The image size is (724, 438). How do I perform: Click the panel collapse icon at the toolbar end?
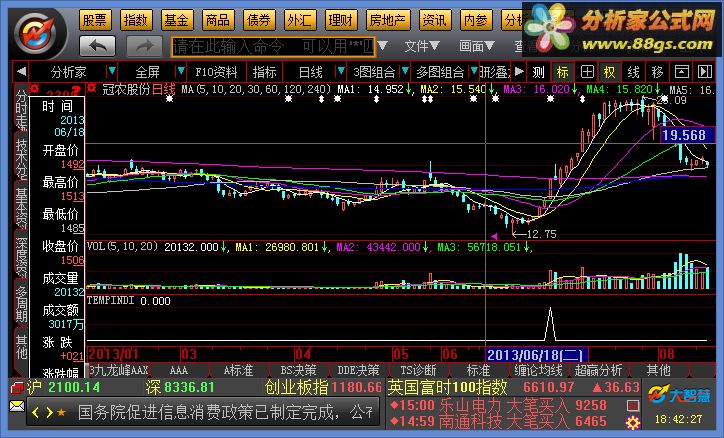pyautogui.click(x=705, y=72)
